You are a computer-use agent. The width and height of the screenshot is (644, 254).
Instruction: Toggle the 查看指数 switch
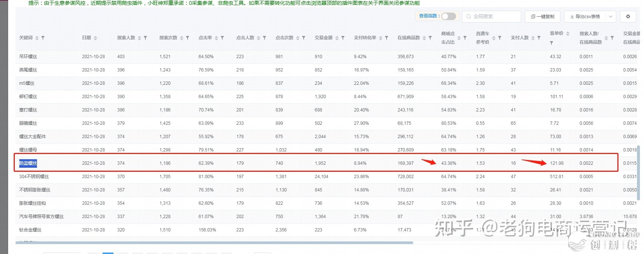[x=448, y=16]
